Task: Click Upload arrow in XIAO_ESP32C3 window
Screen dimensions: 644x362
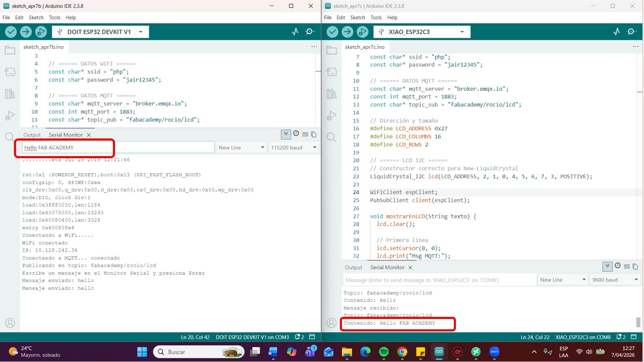Action: (x=348, y=32)
